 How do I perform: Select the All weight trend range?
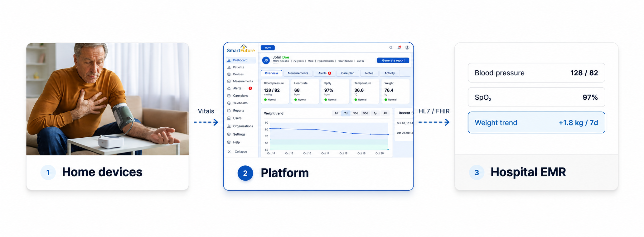click(385, 113)
